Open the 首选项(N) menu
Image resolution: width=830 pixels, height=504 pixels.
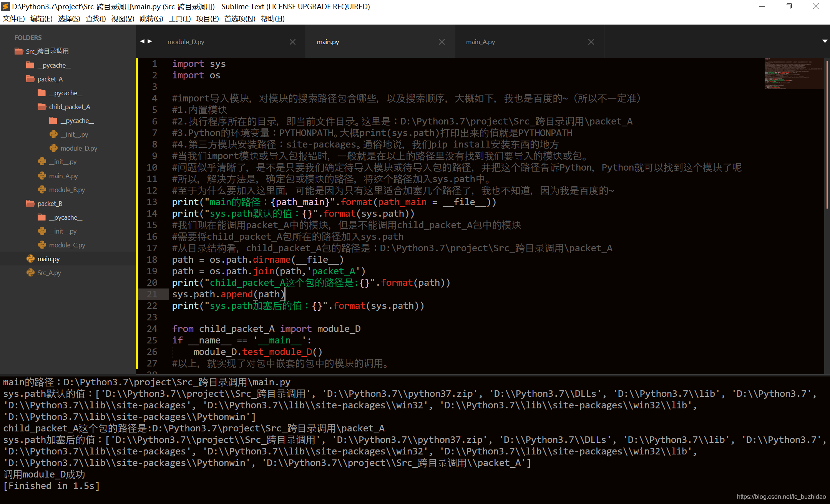coord(239,18)
